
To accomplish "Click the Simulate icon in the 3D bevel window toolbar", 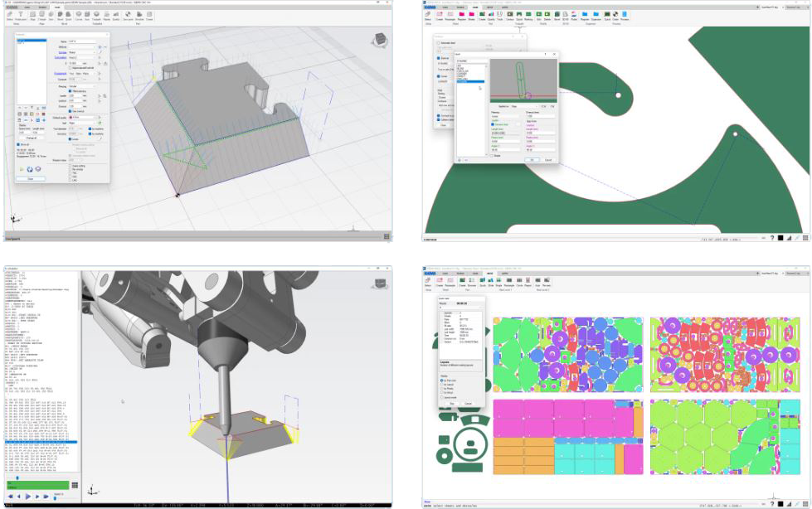I will [139, 16].
